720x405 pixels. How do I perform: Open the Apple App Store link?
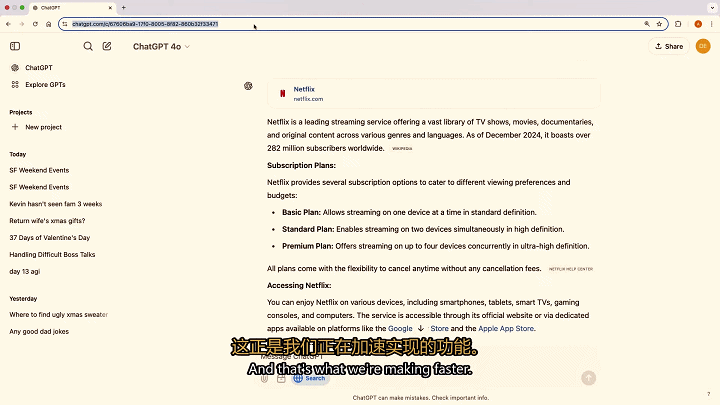(506, 328)
